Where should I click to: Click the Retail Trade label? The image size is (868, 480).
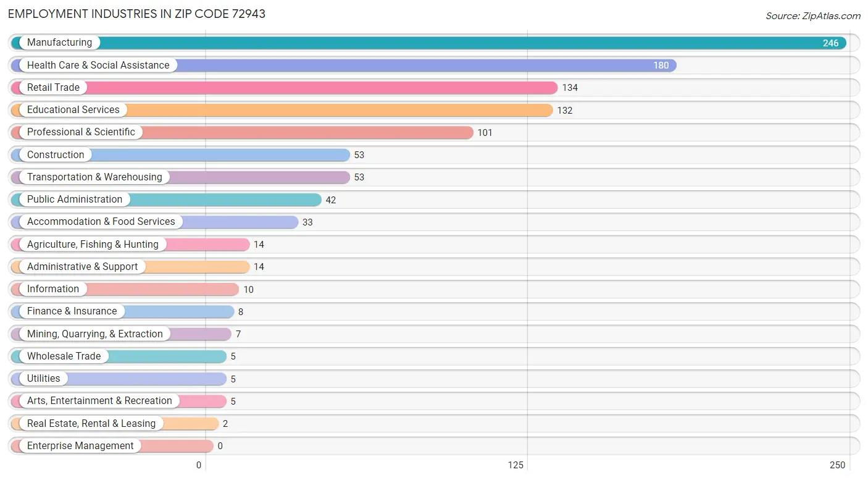(53, 87)
